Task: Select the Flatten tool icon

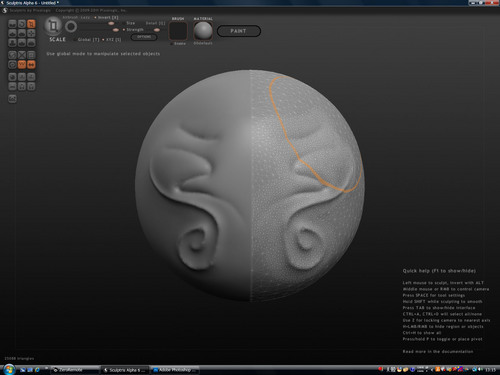Action: pyautogui.click(x=22, y=33)
